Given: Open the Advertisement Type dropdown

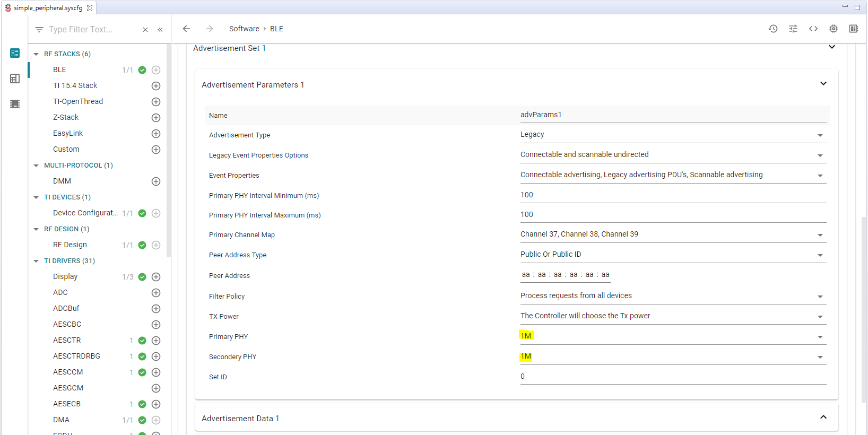Looking at the screenshot, I should (672, 135).
